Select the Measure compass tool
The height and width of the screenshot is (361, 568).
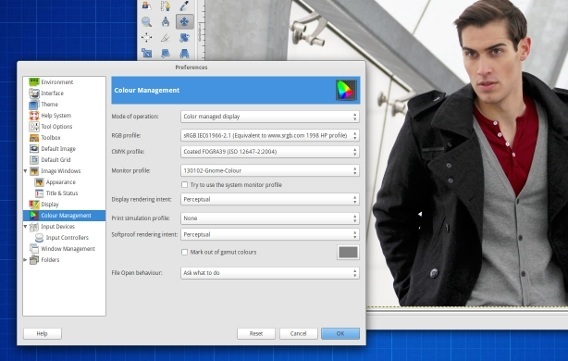166,22
